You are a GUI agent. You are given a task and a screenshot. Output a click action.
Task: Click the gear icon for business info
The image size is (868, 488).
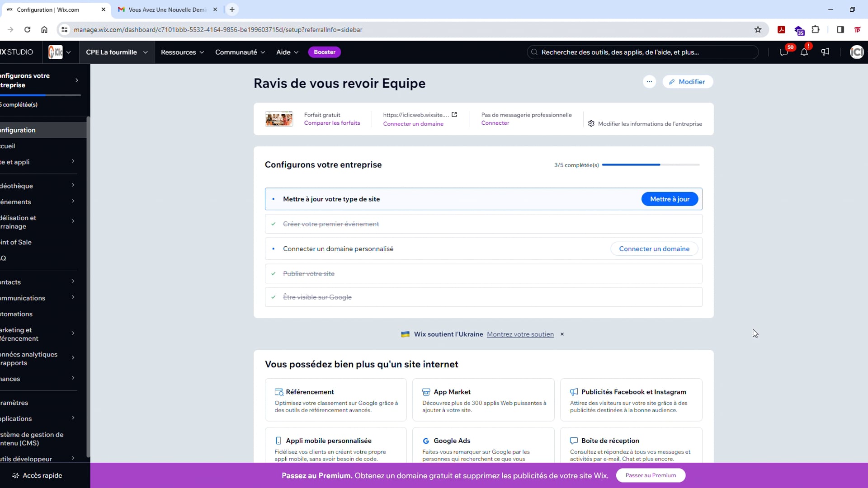[591, 124]
